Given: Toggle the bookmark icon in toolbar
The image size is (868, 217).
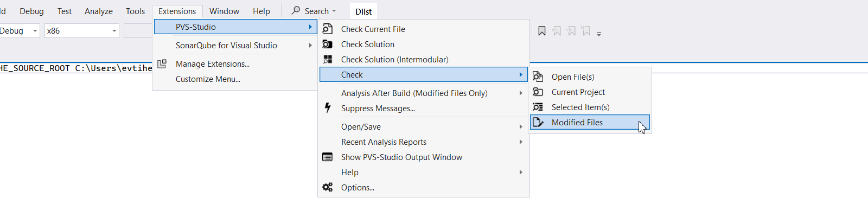Looking at the screenshot, I should coord(541,31).
